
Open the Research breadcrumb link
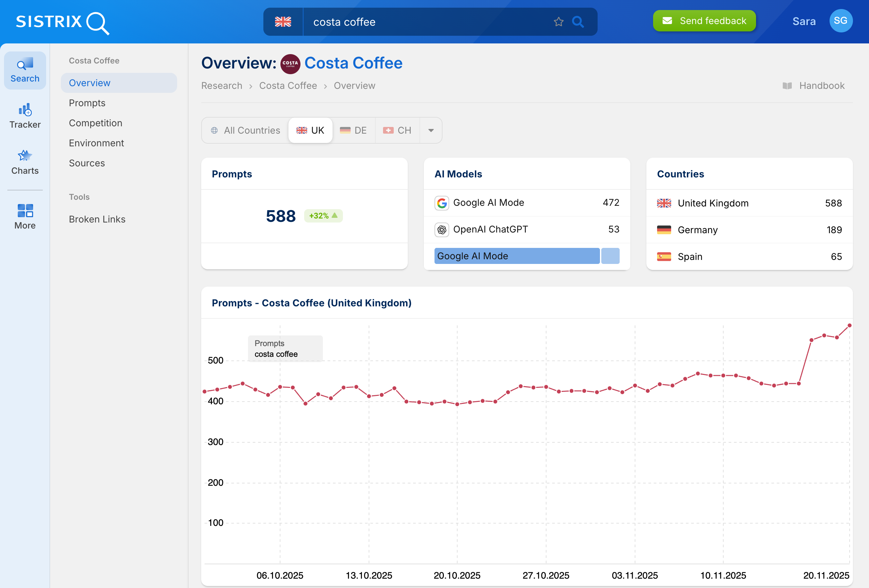pyautogui.click(x=221, y=86)
